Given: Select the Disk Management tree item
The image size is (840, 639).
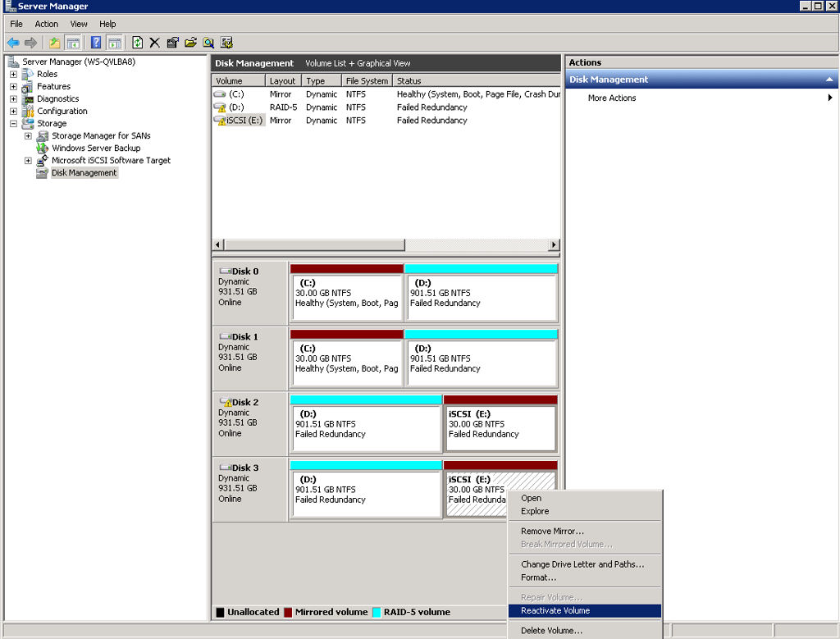Looking at the screenshot, I should click(x=84, y=173).
